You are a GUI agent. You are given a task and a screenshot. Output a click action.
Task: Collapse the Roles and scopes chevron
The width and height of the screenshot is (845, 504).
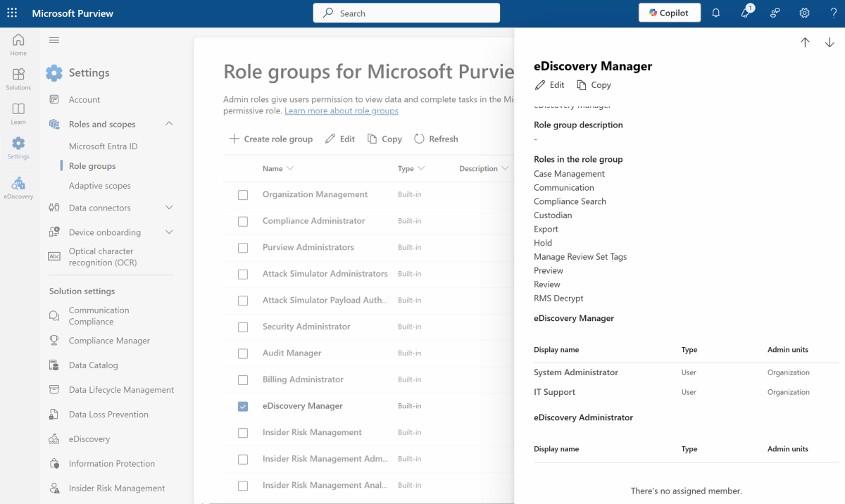(x=169, y=124)
